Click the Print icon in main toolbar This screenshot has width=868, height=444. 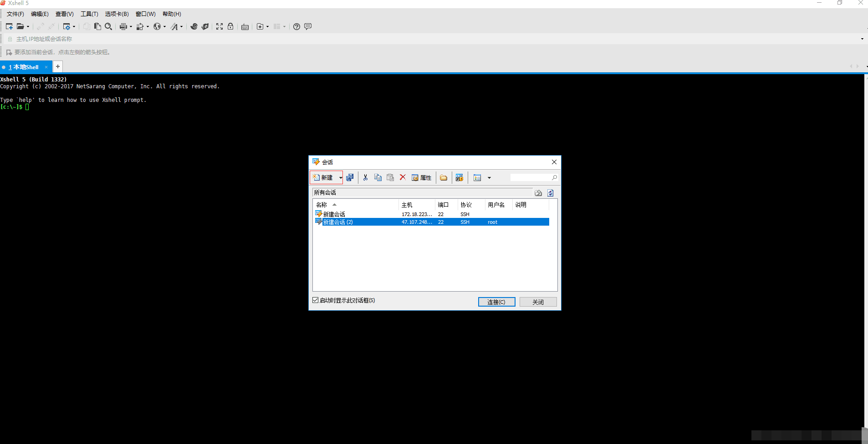click(123, 26)
